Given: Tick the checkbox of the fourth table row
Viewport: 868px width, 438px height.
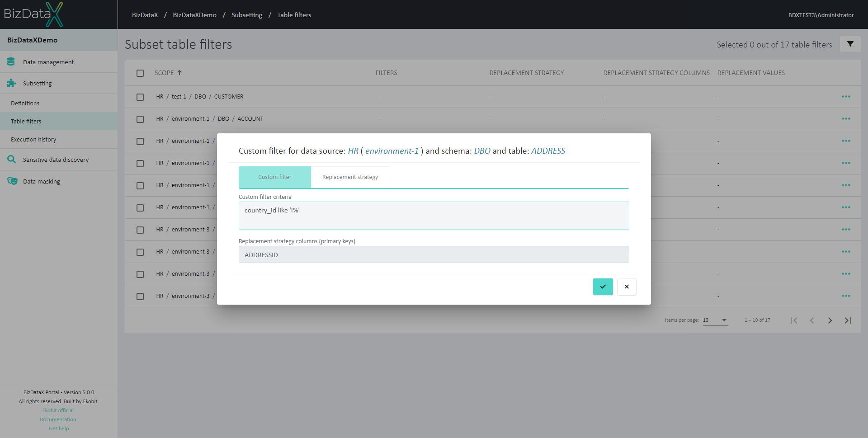Looking at the screenshot, I should [x=140, y=164].
